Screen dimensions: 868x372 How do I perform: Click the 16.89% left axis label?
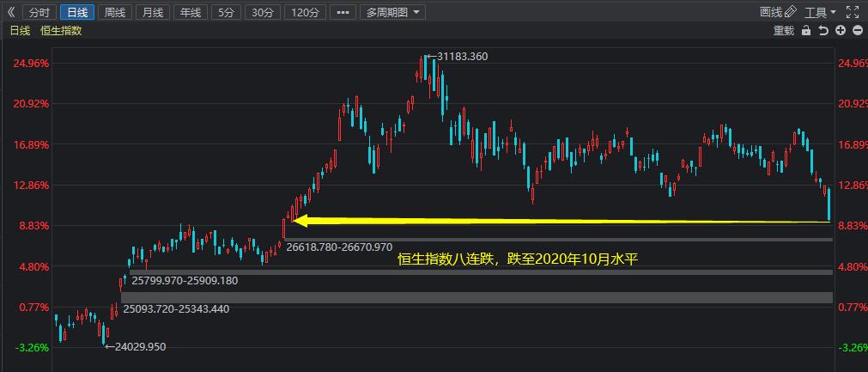[32, 144]
